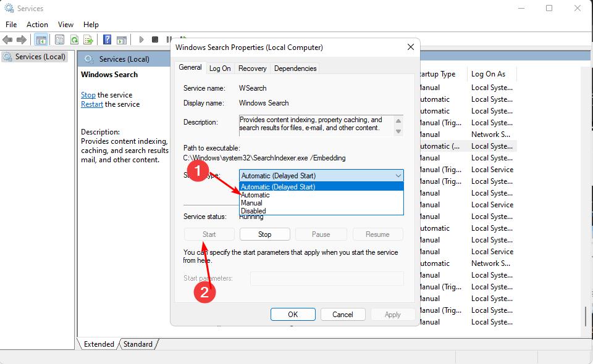Click the Windows Search display name value
593x364 pixels.
click(x=264, y=102)
